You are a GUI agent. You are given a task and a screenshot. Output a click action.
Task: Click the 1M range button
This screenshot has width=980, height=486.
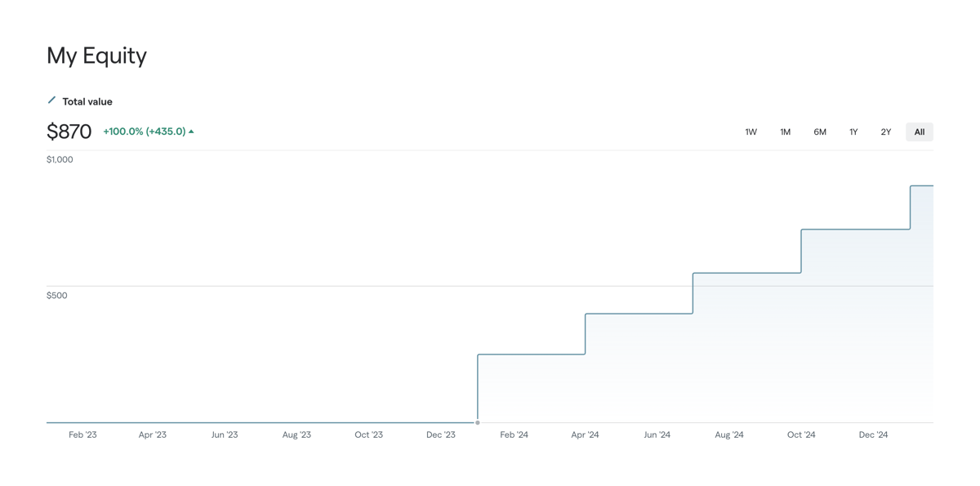point(785,131)
